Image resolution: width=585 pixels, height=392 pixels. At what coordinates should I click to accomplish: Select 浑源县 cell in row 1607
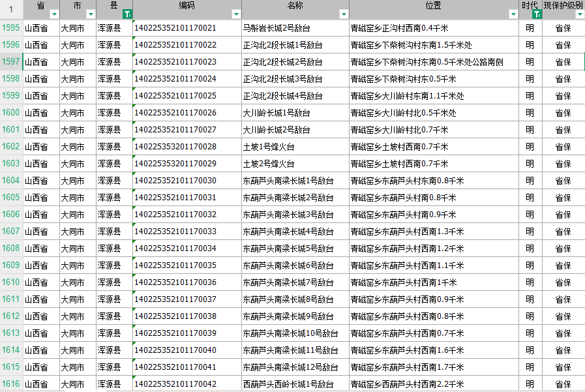pos(114,232)
